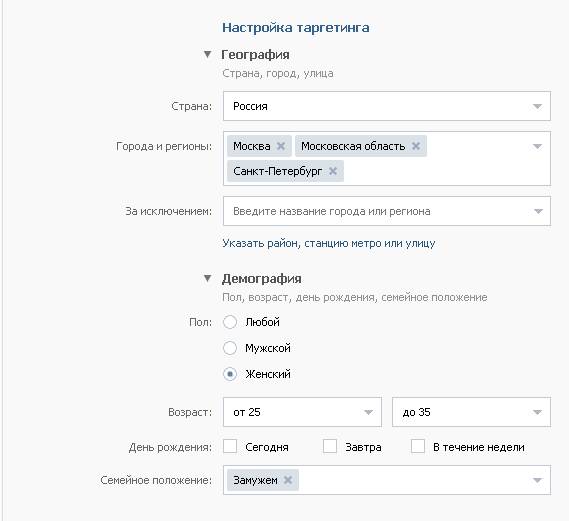The height and width of the screenshot is (521, 569).
Task: Remove the Санкт-Петербург tag
Action: pyautogui.click(x=333, y=171)
